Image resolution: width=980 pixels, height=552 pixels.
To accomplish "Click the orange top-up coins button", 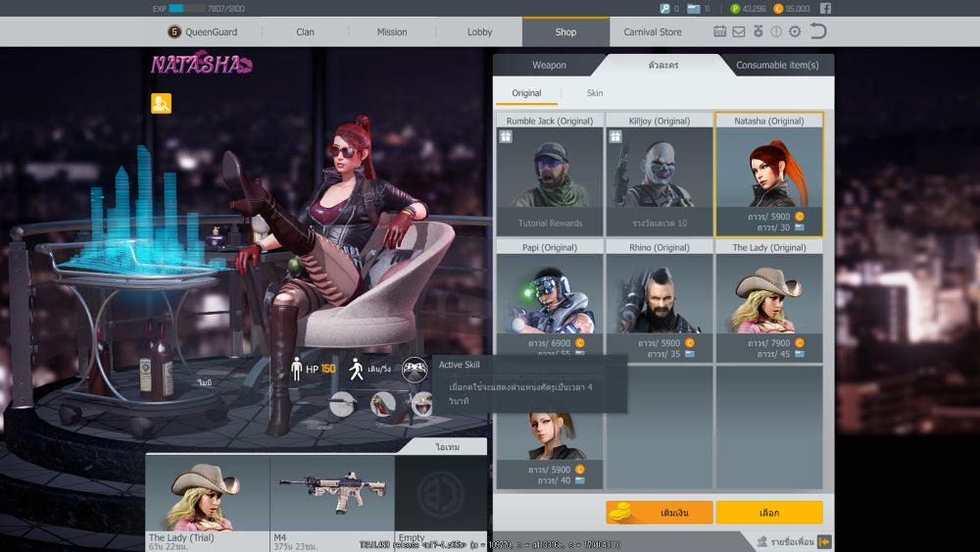I will 659,513.
